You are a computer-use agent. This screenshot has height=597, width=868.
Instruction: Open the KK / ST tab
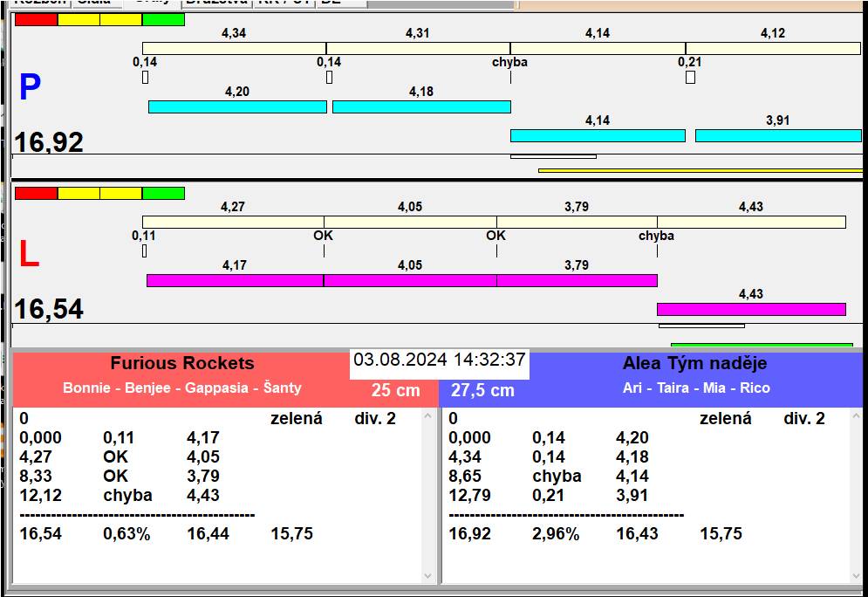point(283,3)
